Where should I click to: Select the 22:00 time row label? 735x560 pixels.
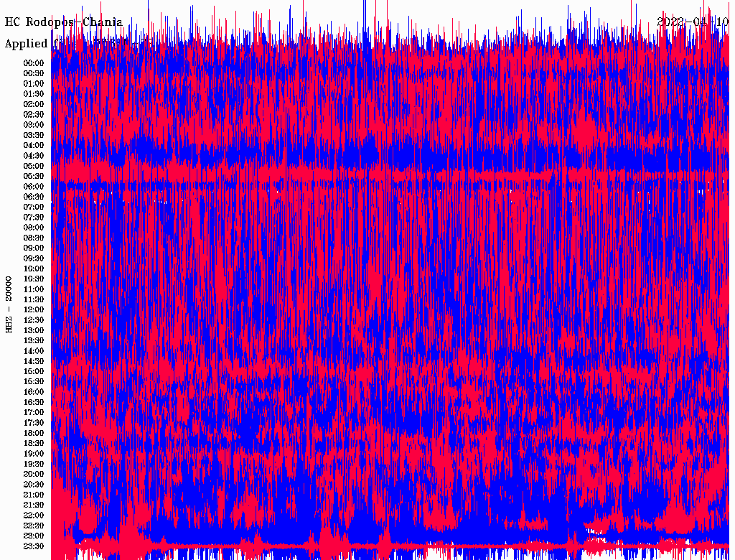point(34,515)
